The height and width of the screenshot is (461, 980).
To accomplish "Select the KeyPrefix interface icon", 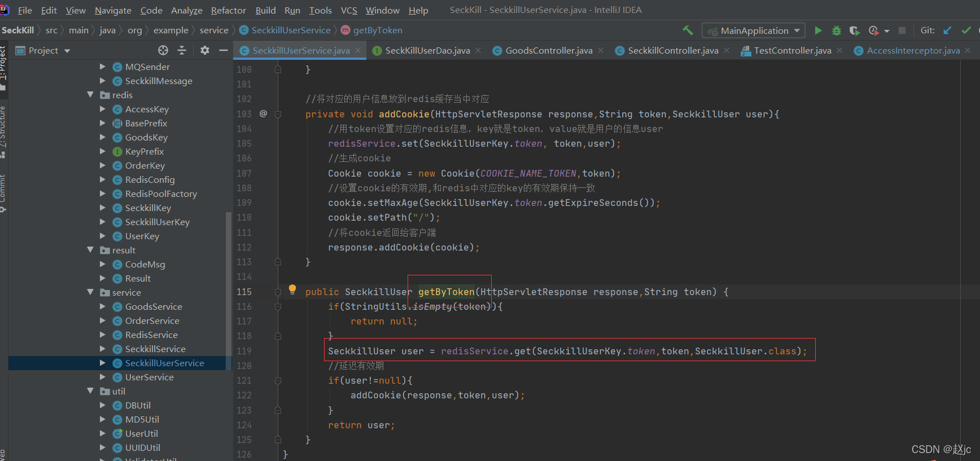I will tap(117, 152).
